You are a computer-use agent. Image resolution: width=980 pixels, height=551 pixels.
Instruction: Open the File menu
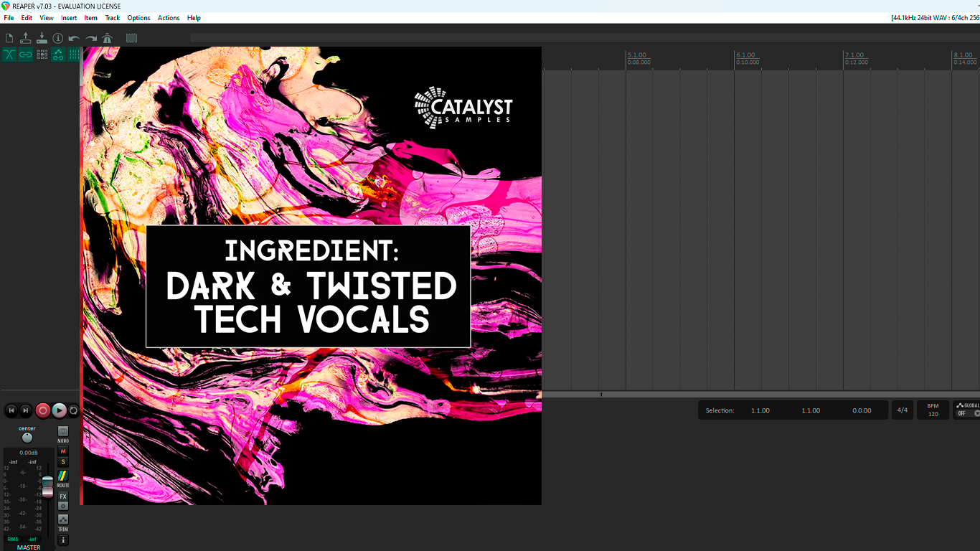click(x=9, y=18)
